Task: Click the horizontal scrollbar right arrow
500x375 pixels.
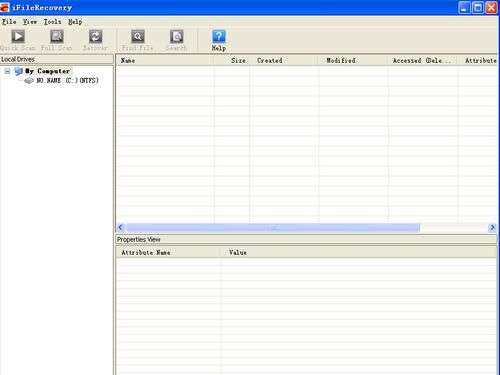Action: (x=492, y=227)
